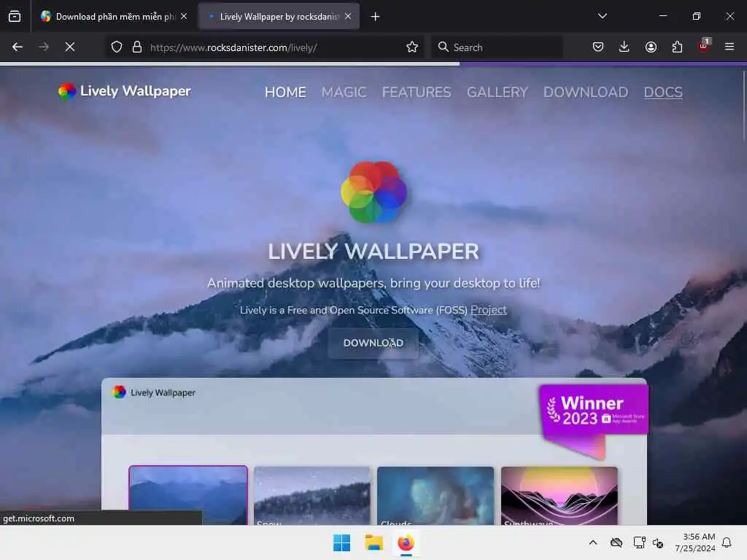This screenshot has width=747, height=560.
Task: Open the FEATURES navigation item
Action: click(417, 93)
